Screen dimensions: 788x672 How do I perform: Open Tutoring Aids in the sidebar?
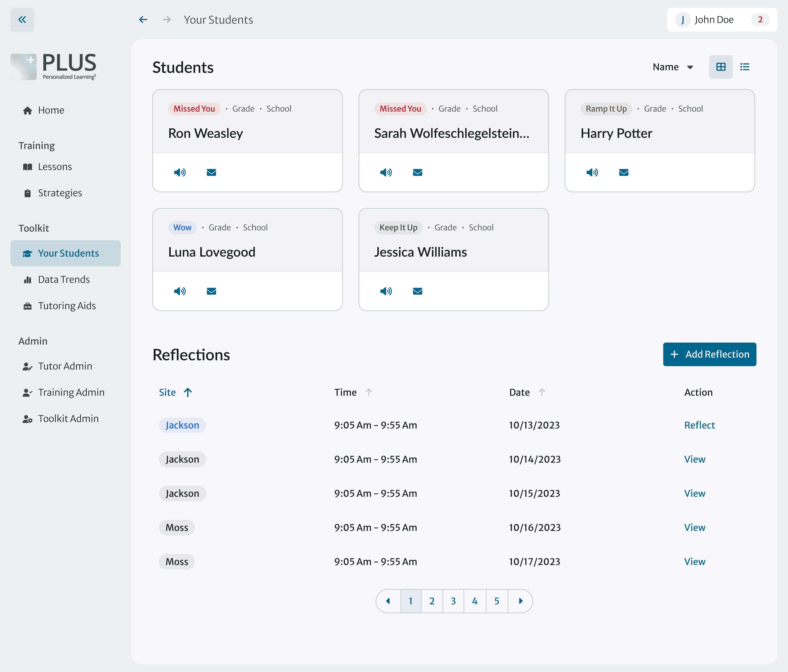point(65,306)
